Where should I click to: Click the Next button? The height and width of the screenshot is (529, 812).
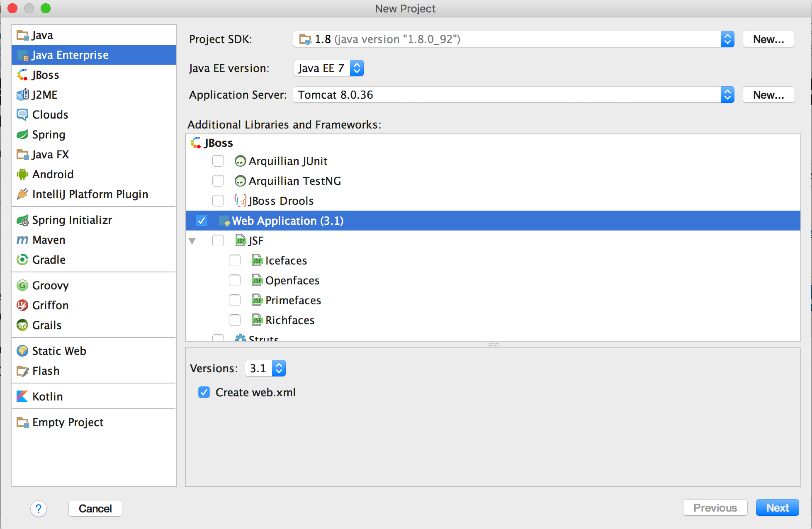tap(777, 508)
